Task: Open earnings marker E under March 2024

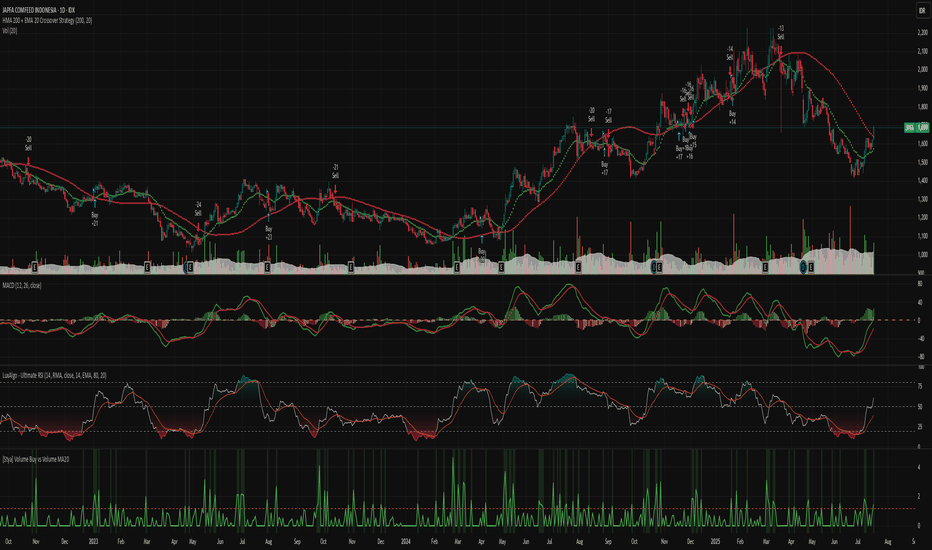Action: pyautogui.click(x=456, y=268)
